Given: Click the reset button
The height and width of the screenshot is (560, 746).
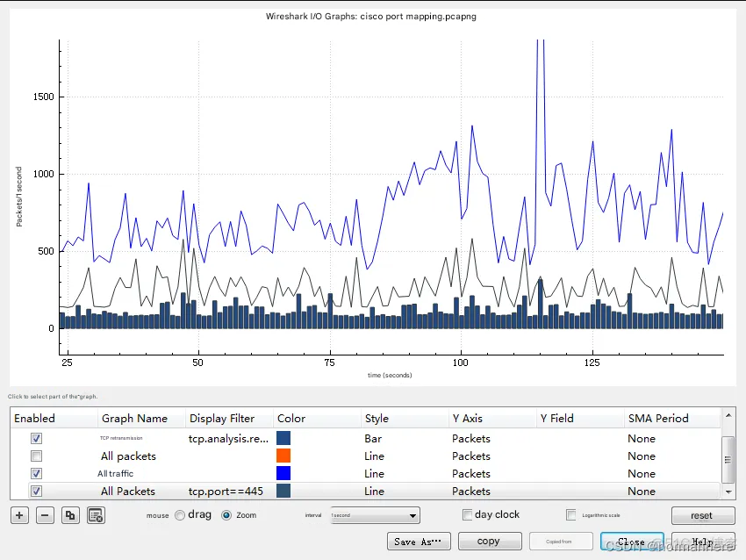Looking at the screenshot, I should click(x=703, y=515).
